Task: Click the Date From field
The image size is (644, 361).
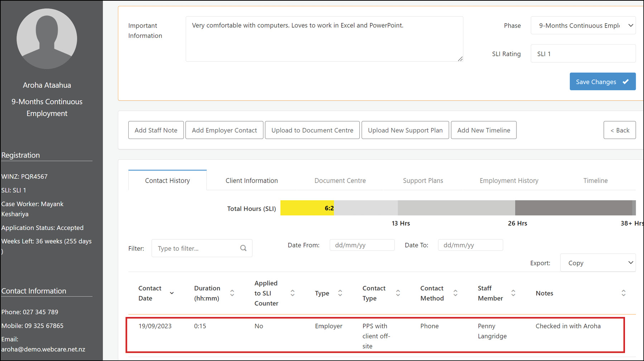Action: 362,245
